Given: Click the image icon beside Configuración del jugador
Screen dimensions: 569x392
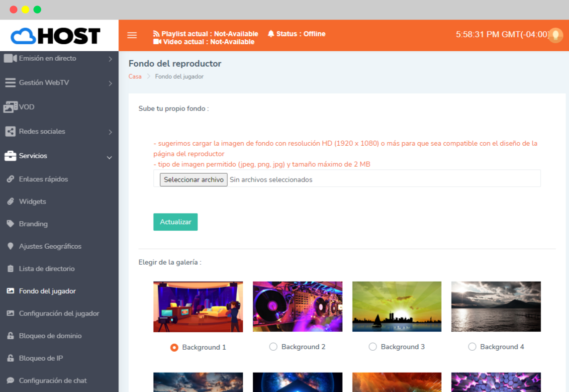Looking at the screenshot, I should (x=10, y=313).
